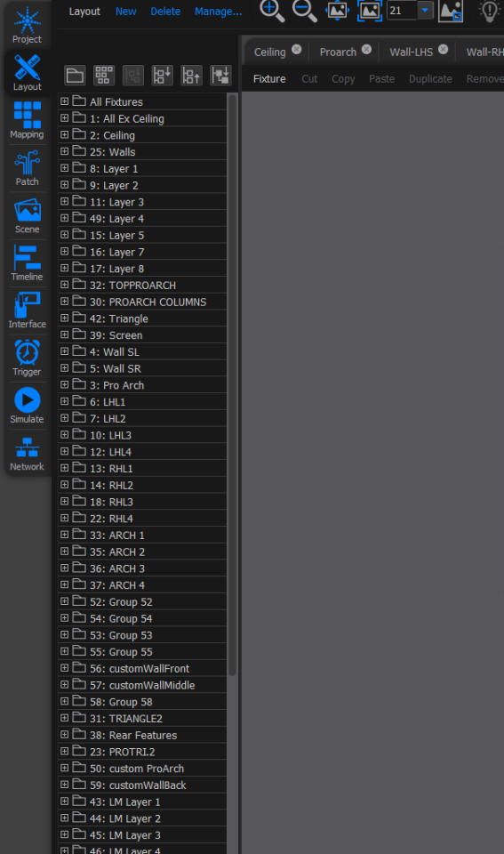
Task: Click the greyed-out group toolbar icon
Action: pyautogui.click(x=132, y=75)
